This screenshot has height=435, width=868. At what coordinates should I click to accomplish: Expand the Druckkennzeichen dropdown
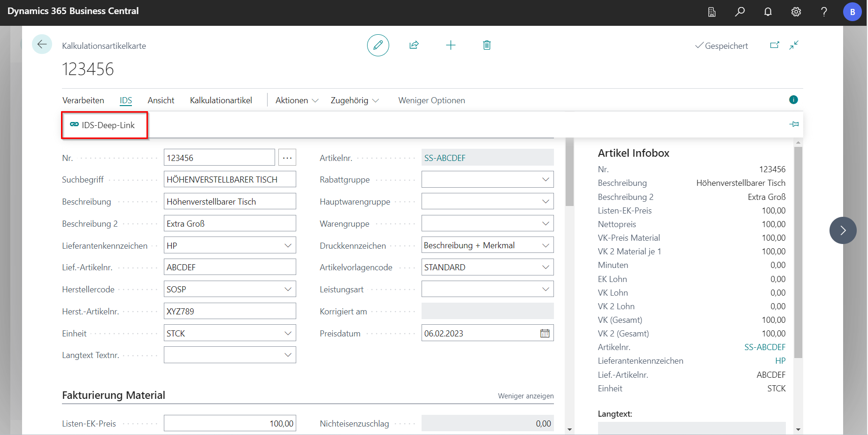[x=545, y=245]
